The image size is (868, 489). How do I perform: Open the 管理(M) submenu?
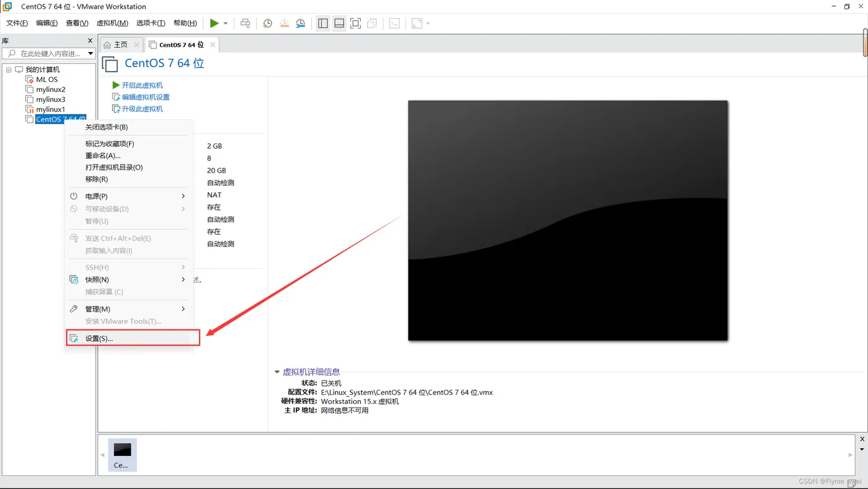click(x=129, y=309)
